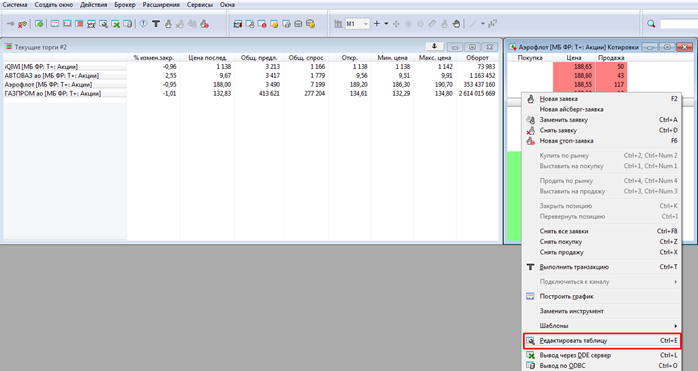Image resolution: width=698 pixels, height=371 pixels.
Task: Expand the arrow next to crosshair tool
Action: tap(386, 24)
